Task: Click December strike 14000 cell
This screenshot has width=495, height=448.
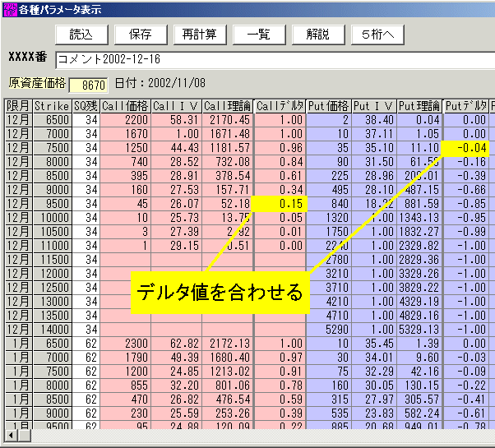Action: click(x=53, y=330)
